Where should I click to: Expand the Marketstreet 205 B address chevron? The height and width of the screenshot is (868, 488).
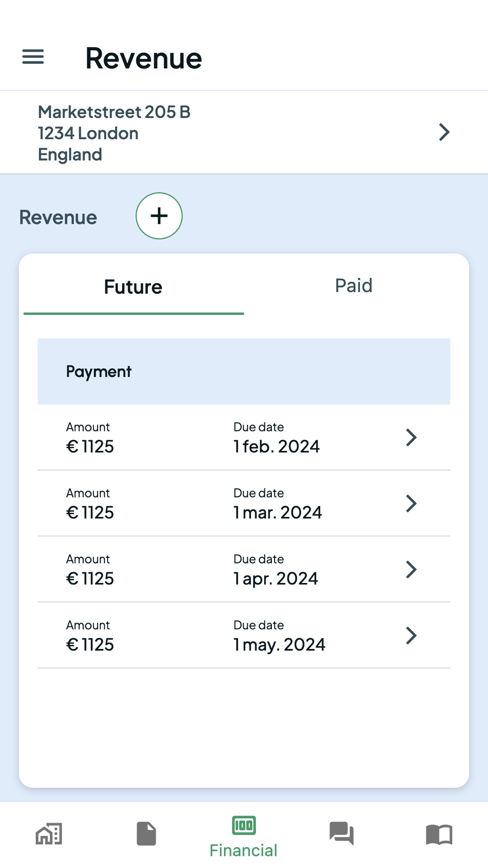(444, 132)
